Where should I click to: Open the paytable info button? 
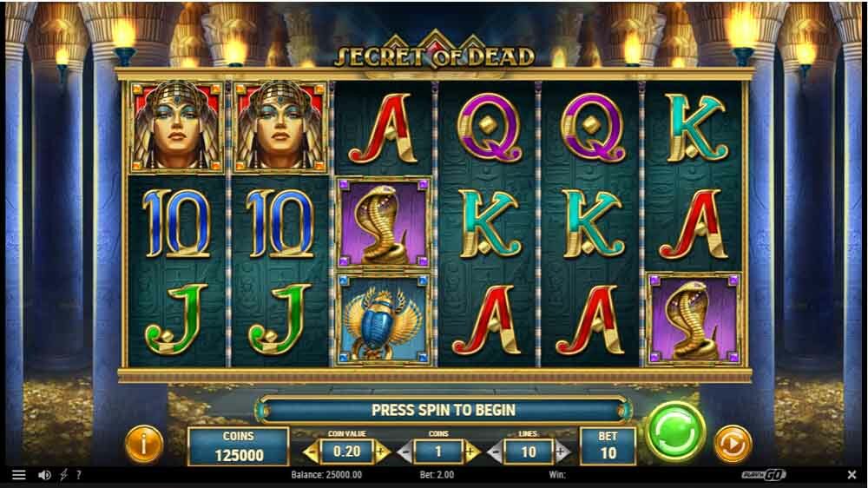[144, 444]
